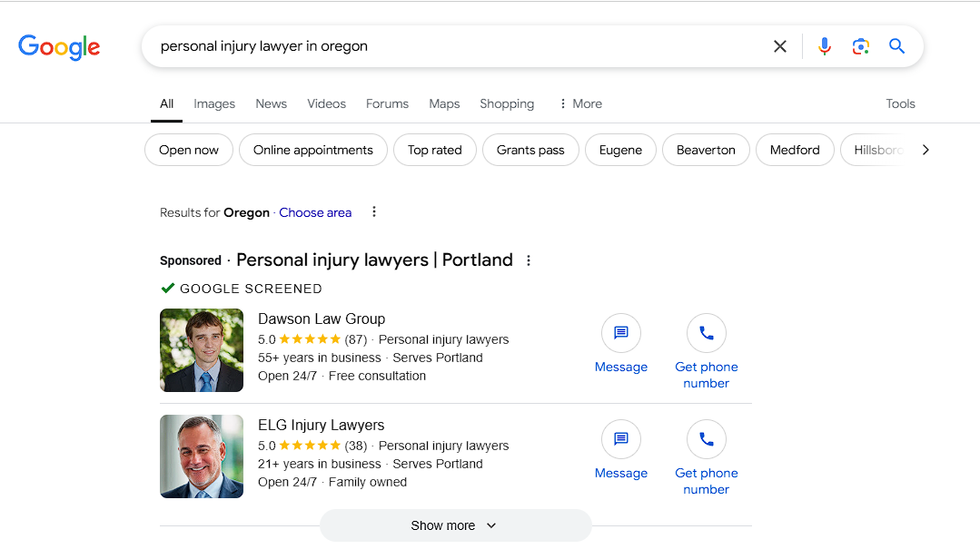Switch to the Images tab
The width and height of the screenshot is (980, 559).
click(x=214, y=103)
